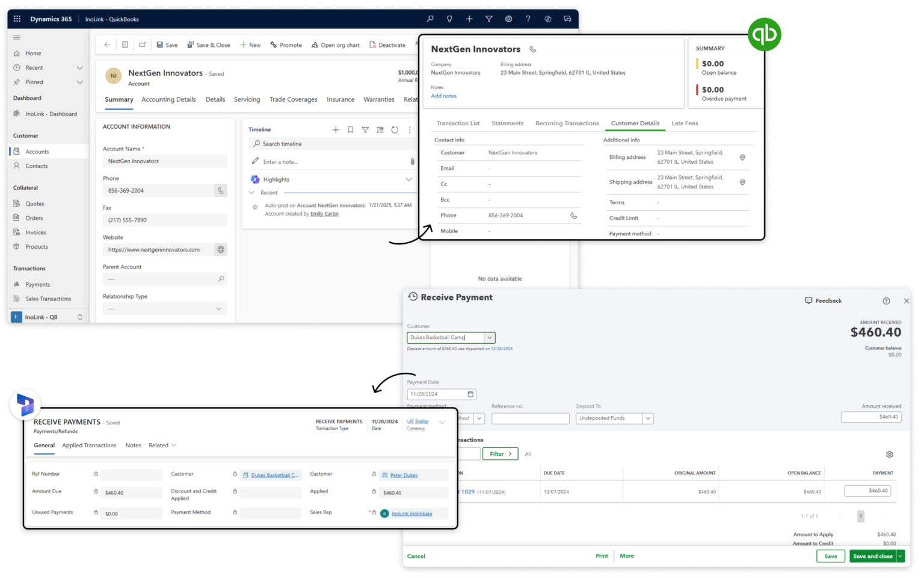924x578 pixels.
Task: Open the Customer dropdown showing Dukes Basketball Camp
Action: (490, 337)
